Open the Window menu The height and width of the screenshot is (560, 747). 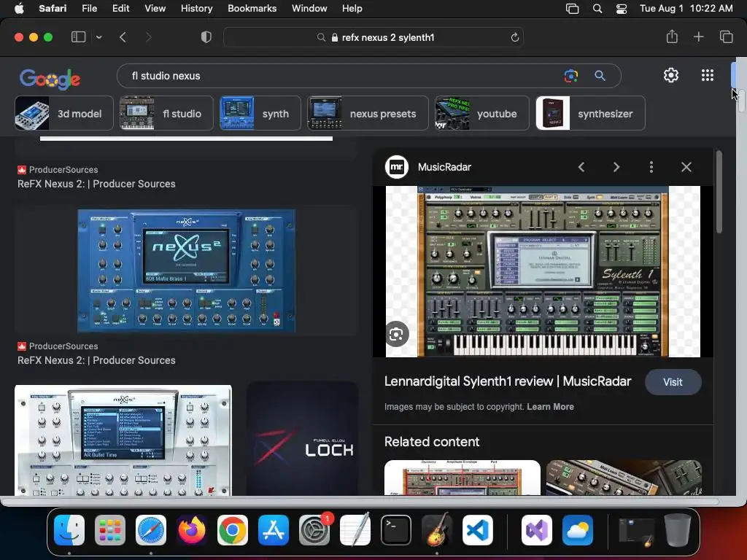coord(309,8)
